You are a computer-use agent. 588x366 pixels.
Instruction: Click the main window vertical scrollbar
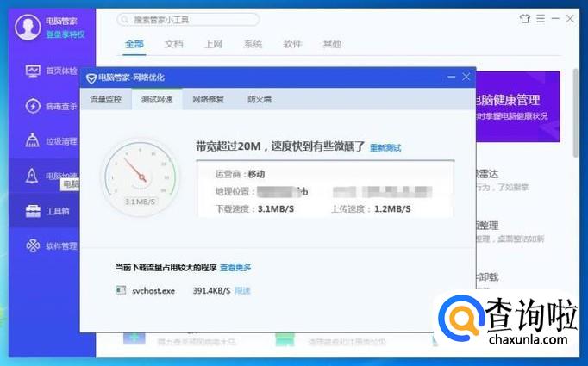pos(576,113)
